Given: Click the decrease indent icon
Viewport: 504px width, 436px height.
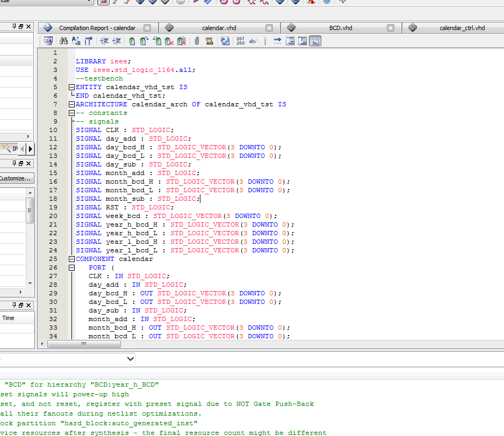Looking at the screenshot, I should coord(117,41).
